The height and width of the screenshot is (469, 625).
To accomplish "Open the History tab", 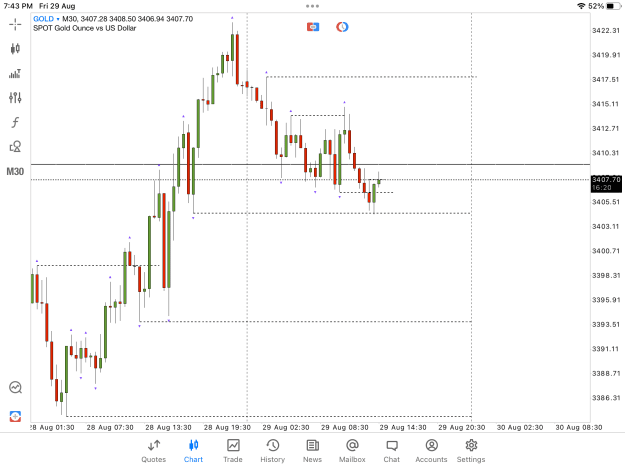I will coord(273,451).
